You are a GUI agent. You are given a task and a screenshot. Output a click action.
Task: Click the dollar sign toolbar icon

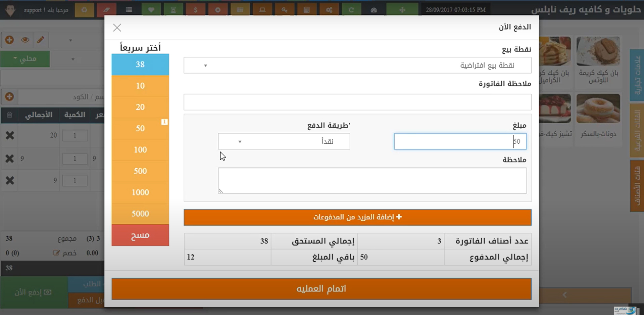pyautogui.click(x=196, y=10)
